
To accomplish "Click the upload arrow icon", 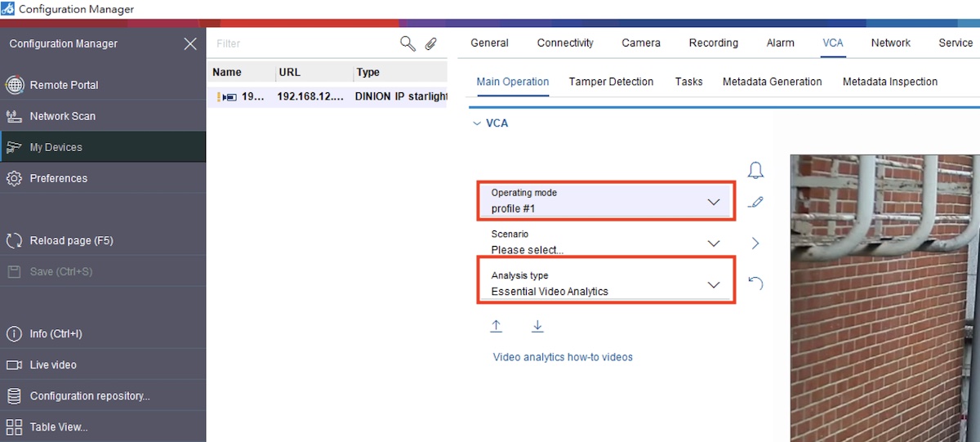I will coord(496,326).
